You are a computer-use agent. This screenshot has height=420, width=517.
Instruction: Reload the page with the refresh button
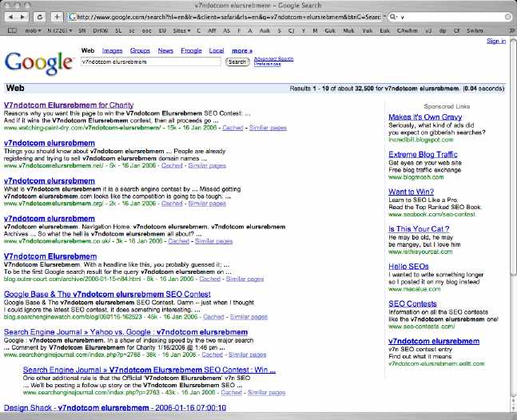[40, 17]
